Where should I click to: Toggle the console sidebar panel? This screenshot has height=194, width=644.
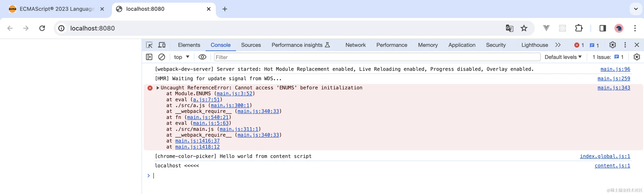click(149, 57)
